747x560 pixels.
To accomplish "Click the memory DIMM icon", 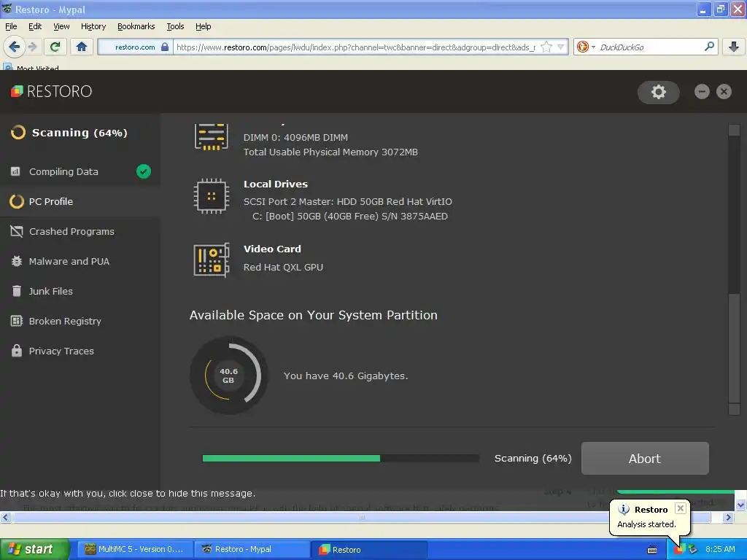I will point(212,137).
